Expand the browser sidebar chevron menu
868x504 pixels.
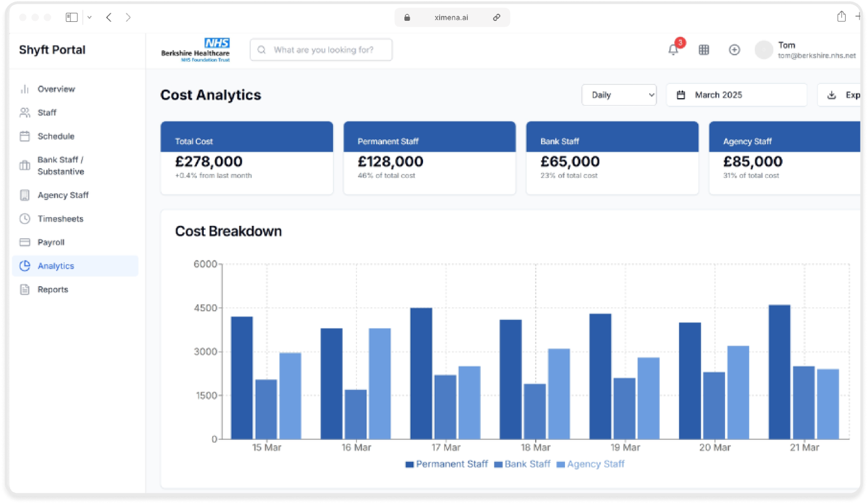pyautogui.click(x=90, y=18)
